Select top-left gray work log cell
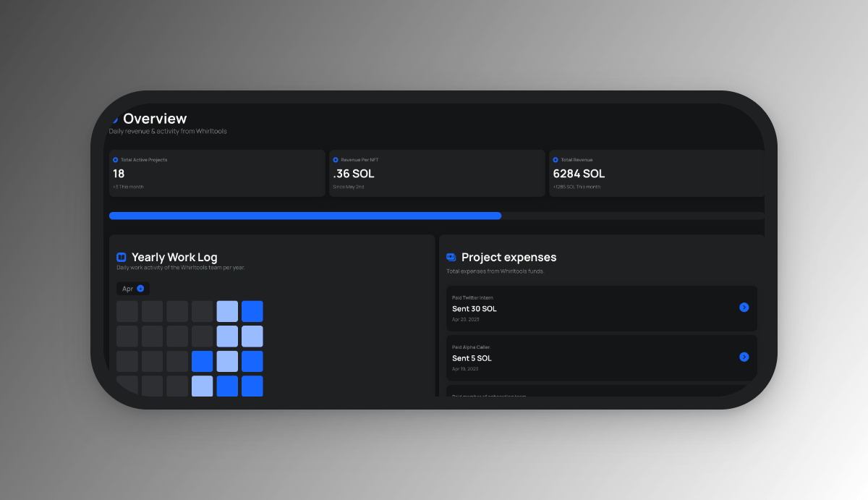 tap(127, 311)
